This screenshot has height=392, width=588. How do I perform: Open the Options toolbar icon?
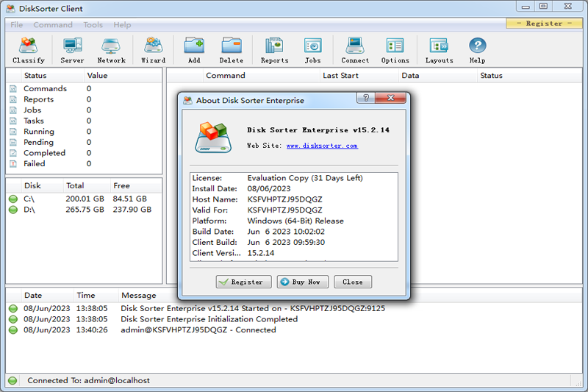click(x=395, y=50)
